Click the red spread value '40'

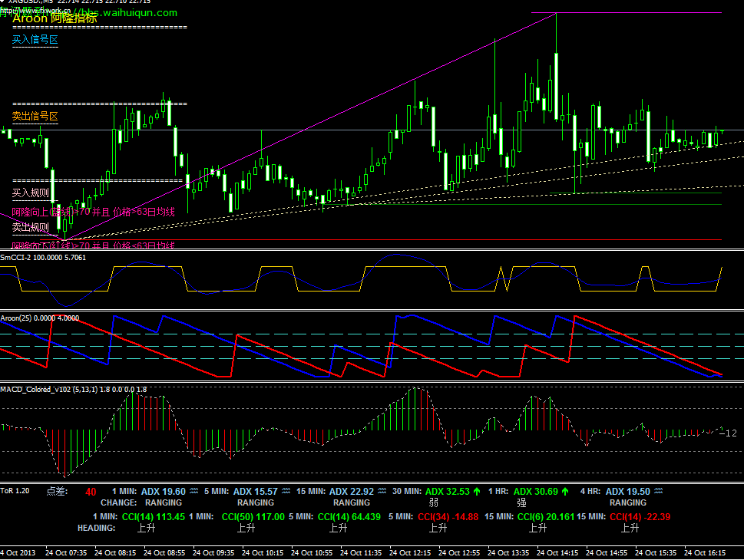tap(91, 492)
